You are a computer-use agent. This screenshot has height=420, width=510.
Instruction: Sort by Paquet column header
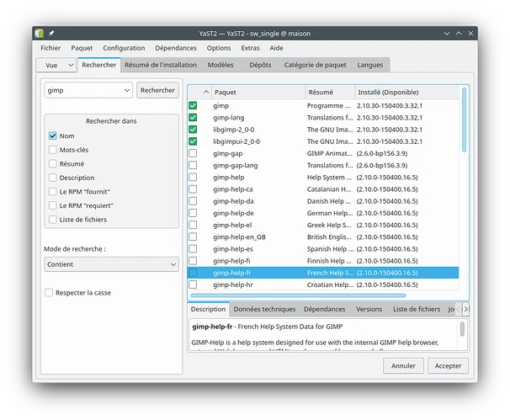pos(258,92)
